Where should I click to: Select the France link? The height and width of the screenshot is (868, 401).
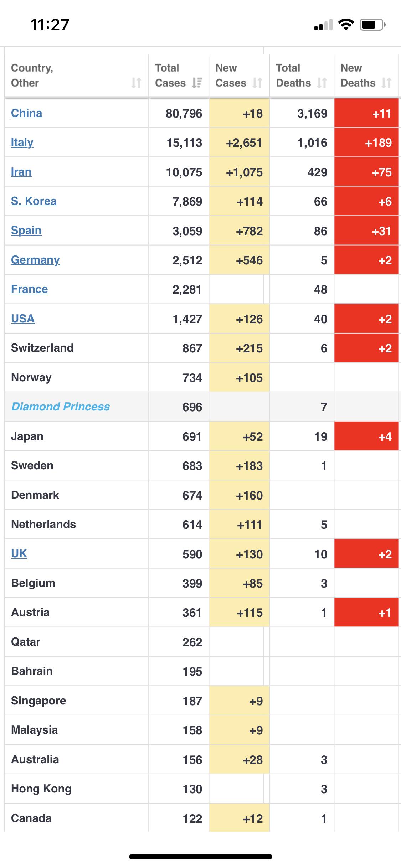point(30,289)
